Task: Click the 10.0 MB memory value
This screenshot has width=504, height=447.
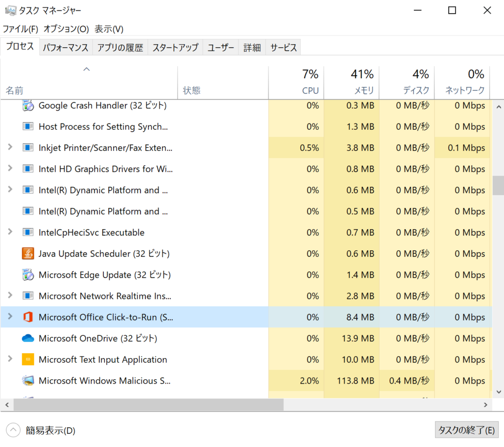Action: (358, 359)
